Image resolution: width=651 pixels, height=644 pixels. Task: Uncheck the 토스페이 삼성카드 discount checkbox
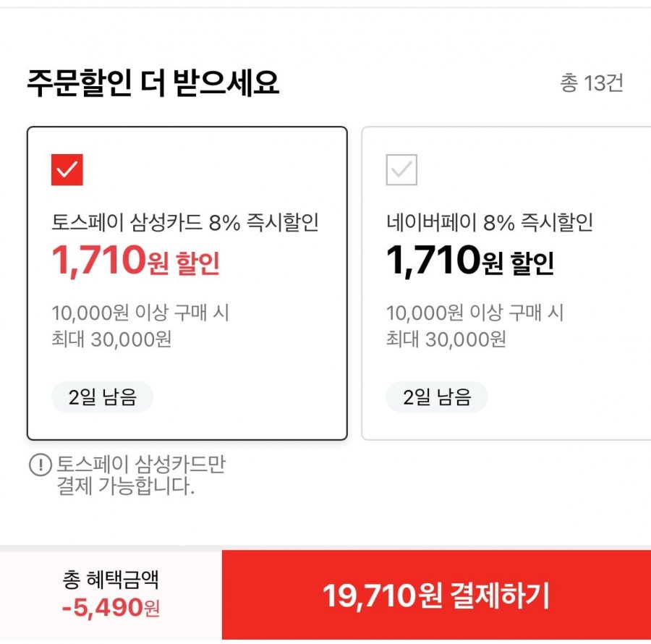(x=67, y=170)
